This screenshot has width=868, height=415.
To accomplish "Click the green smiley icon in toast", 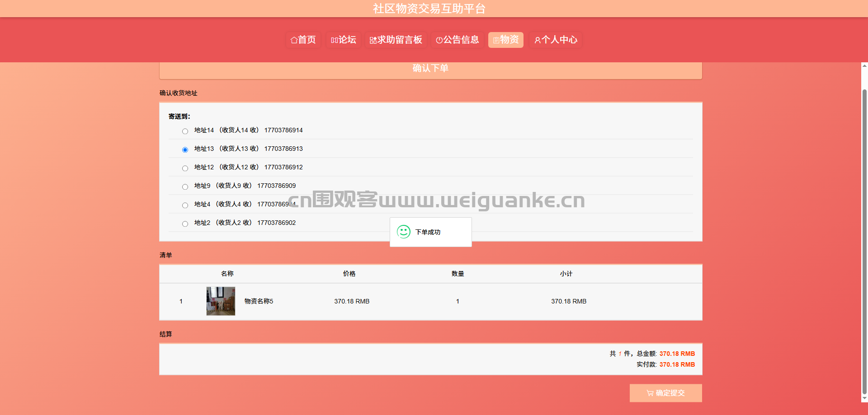I will 404,232.
